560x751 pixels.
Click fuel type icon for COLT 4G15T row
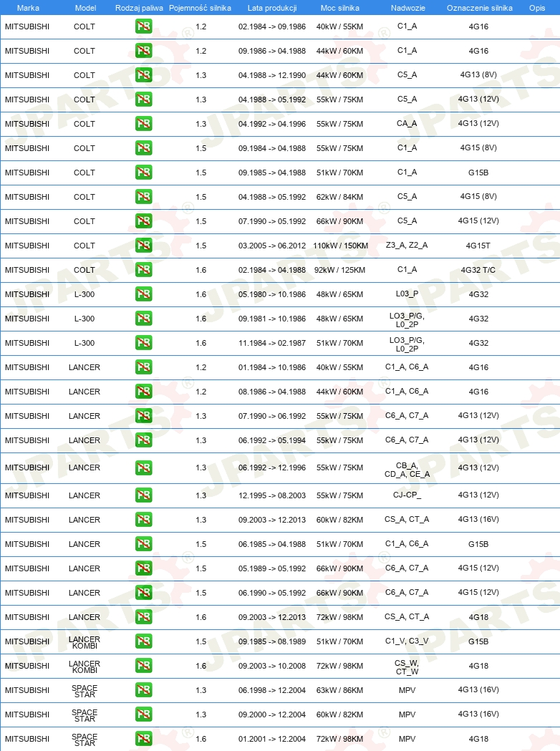pos(144,246)
